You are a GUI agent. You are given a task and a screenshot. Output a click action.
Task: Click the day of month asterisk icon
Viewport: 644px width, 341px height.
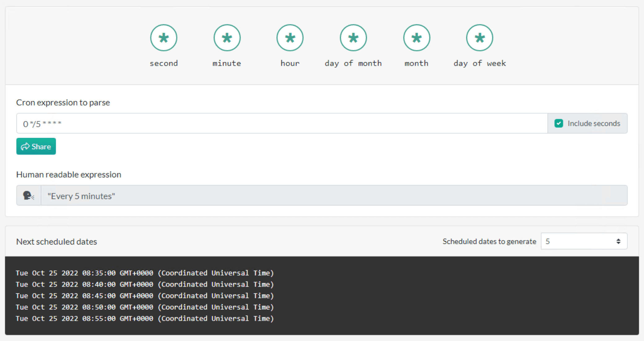tap(353, 37)
